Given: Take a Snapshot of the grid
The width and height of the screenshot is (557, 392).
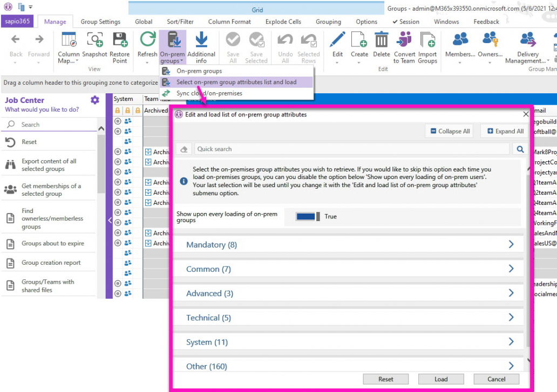Looking at the screenshot, I should pyautogui.click(x=94, y=44).
